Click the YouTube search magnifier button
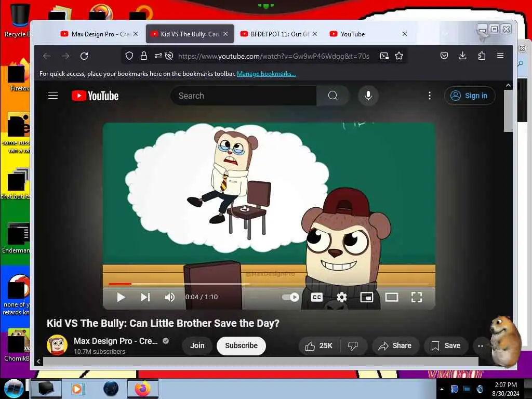532x399 pixels. coord(333,96)
